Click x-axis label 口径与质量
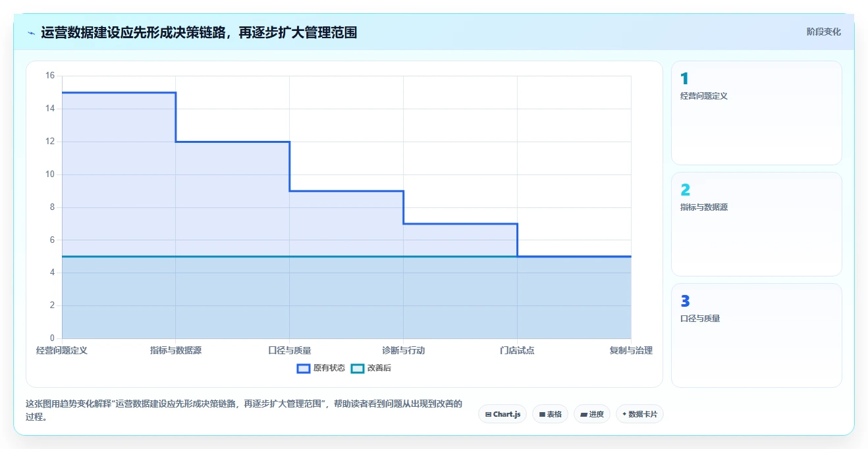 [x=290, y=350]
